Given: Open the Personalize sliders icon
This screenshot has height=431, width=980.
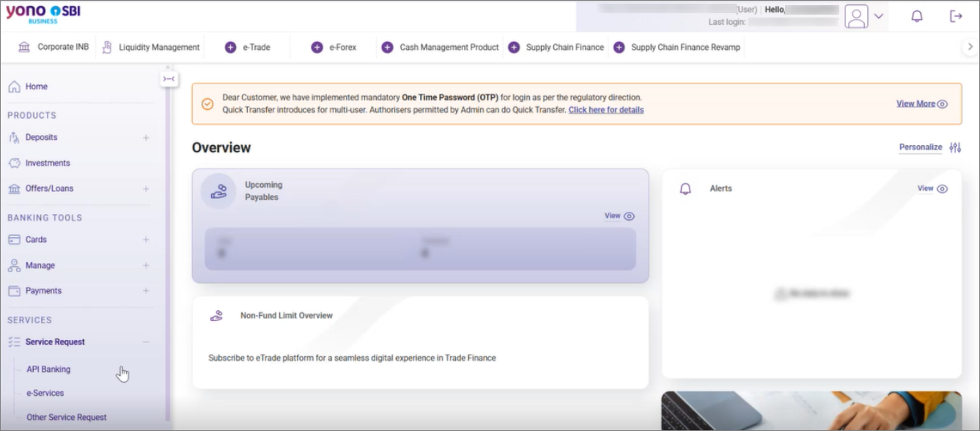Looking at the screenshot, I should [955, 147].
